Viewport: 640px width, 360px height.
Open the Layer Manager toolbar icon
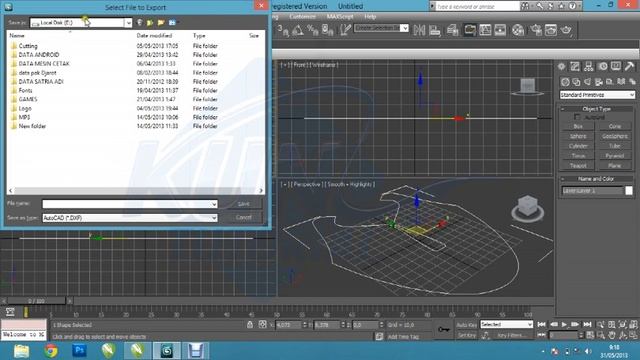coord(453,30)
